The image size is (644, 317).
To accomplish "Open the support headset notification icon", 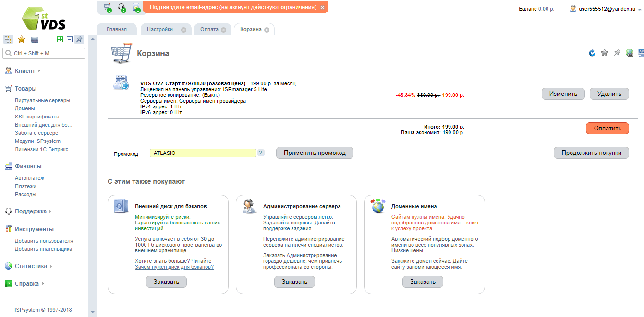I will coord(122,8).
